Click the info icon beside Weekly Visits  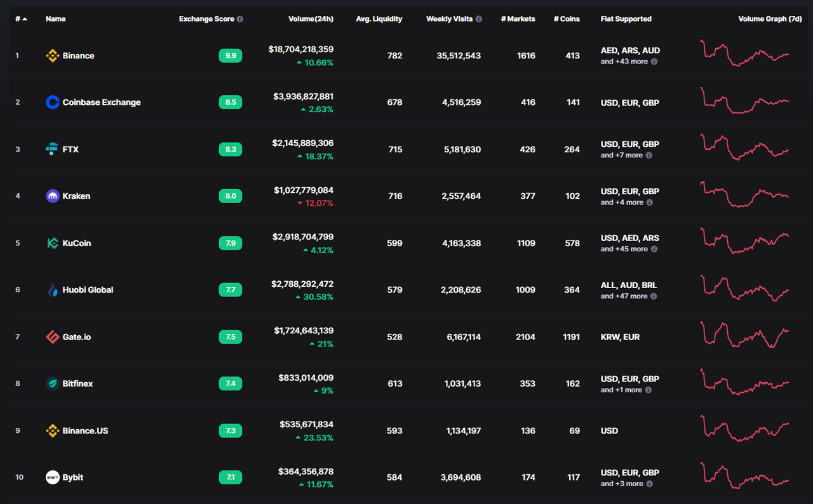(478, 19)
